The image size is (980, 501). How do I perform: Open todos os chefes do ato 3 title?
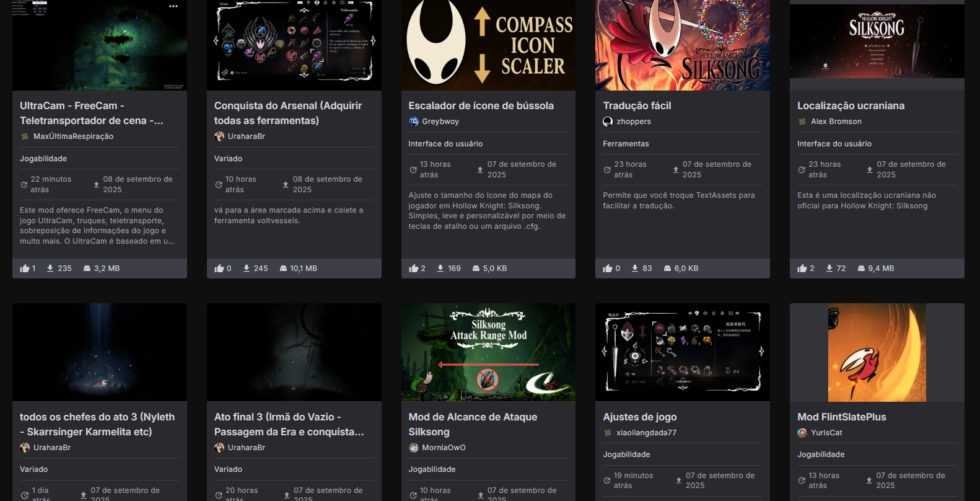[97, 424]
